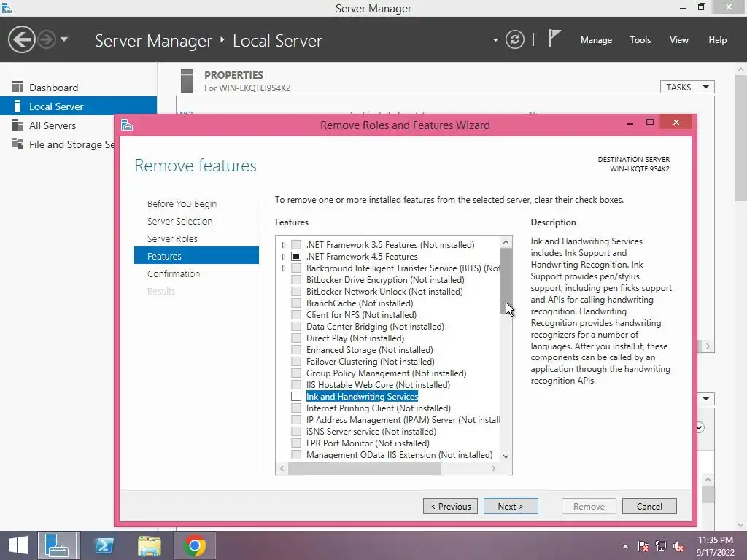This screenshot has width=747, height=560.
Task: Select the Features wizard step
Action: point(196,256)
